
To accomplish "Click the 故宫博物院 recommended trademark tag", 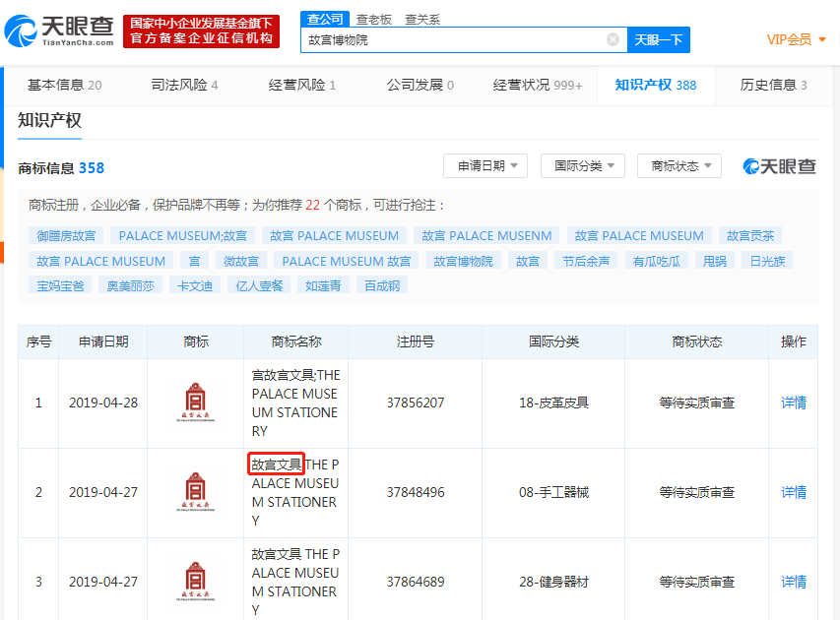I will click(x=463, y=261).
